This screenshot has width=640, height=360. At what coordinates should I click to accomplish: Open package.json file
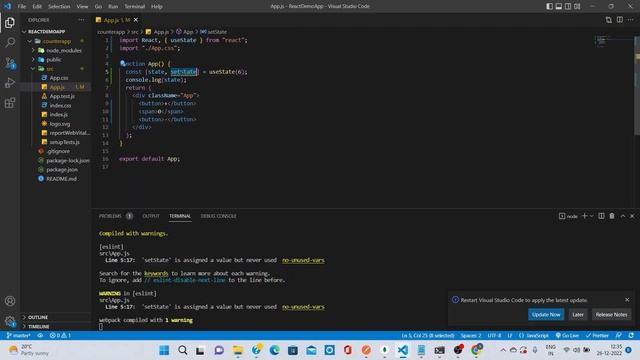[62, 169]
